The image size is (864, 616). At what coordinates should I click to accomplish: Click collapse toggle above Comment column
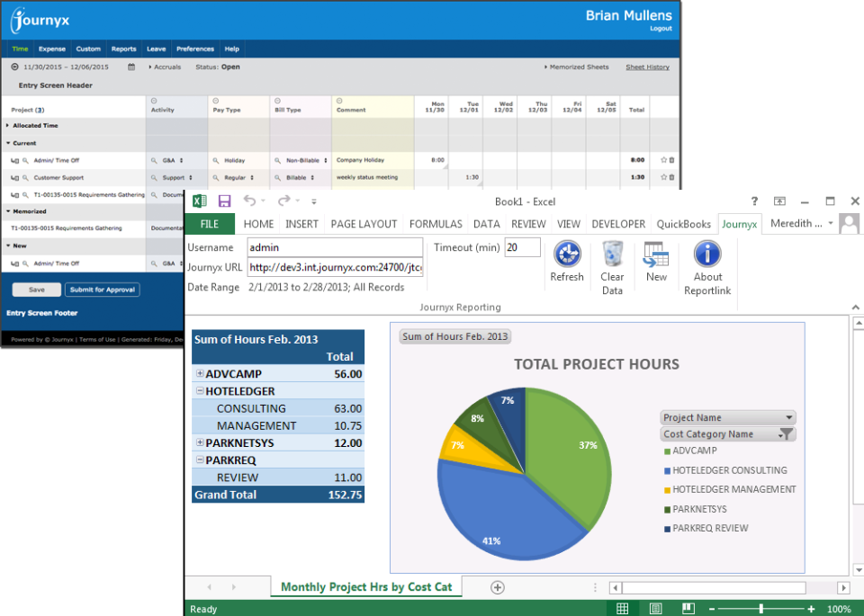[x=339, y=101]
